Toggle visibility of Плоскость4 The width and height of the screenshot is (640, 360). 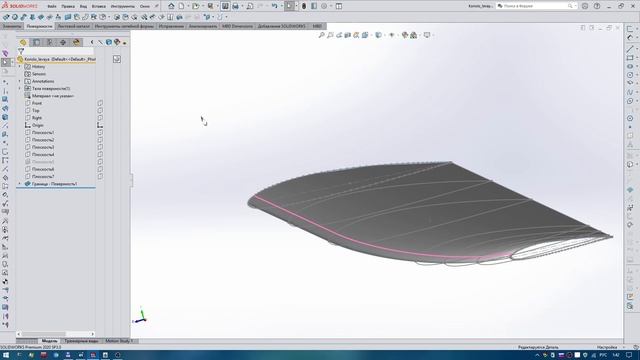100,155
